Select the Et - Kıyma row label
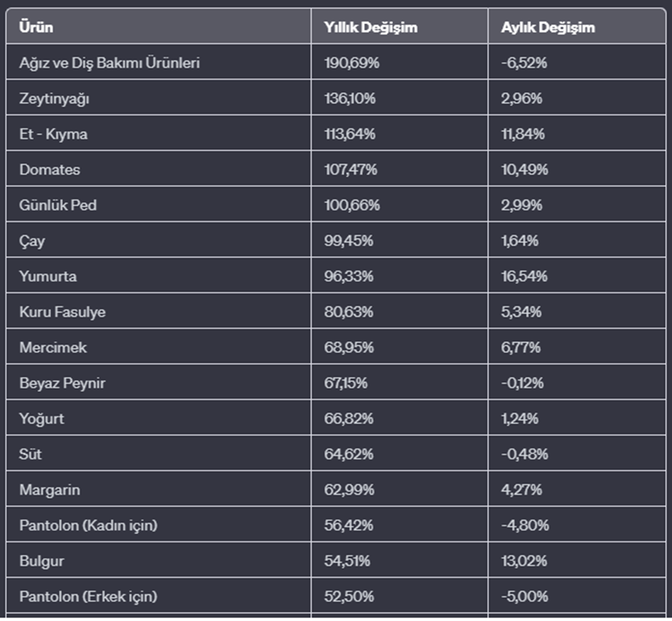672x621 pixels. point(53,134)
